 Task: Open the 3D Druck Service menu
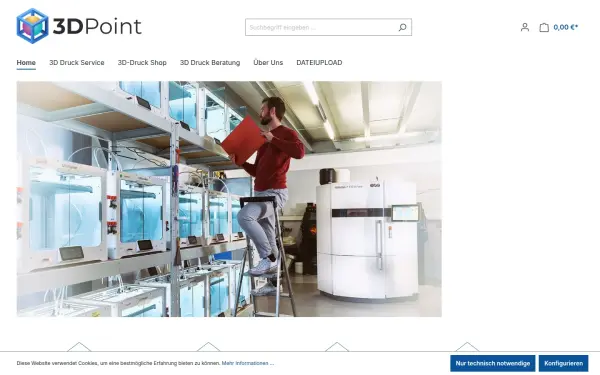[x=77, y=62]
